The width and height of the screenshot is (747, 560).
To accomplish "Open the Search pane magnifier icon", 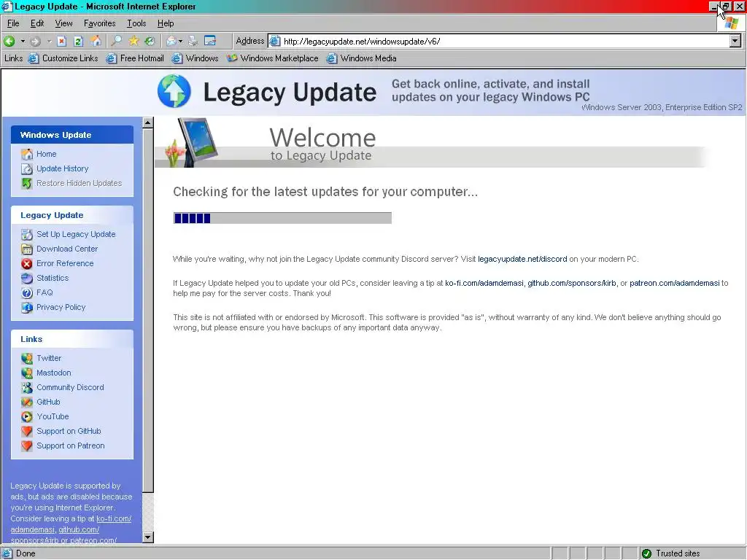I will pyautogui.click(x=116, y=42).
